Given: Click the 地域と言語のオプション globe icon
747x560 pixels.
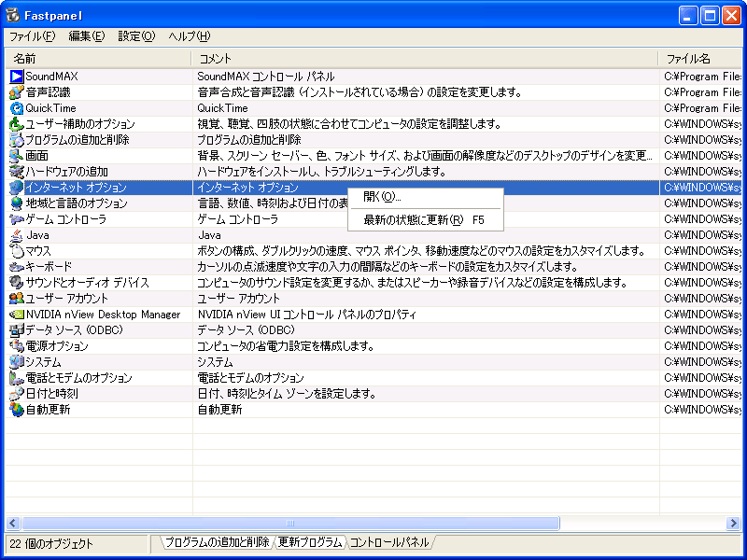Looking at the screenshot, I should click(x=17, y=203).
